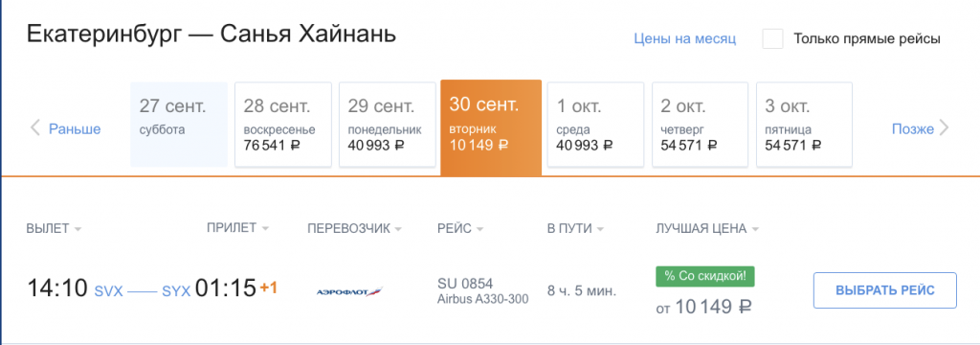
Task: Click the +1 next-day arrival indicator
Action: tap(269, 288)
